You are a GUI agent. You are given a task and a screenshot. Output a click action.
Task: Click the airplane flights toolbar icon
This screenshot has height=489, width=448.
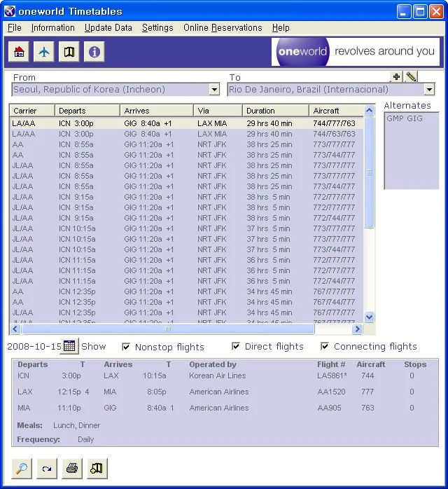point(44,52)
